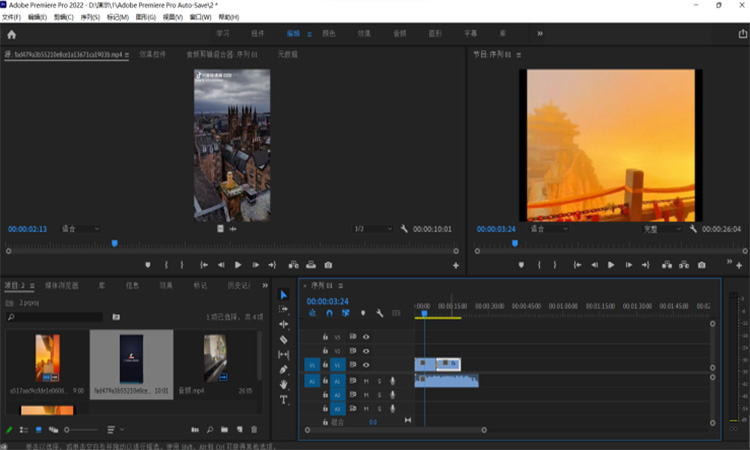Click the 媒体浏览器 panel tab
Viewport: 750px width, 450px height.
[62, 285]
